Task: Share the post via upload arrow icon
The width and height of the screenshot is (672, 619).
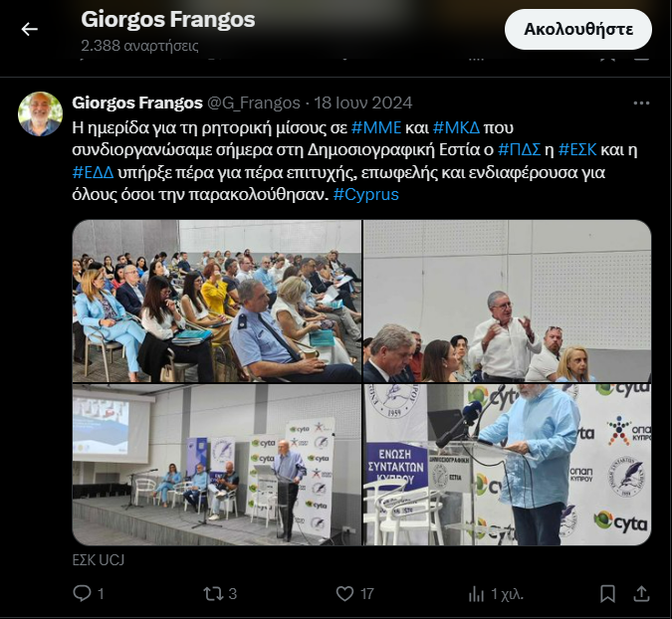Action: click(641, 594)
